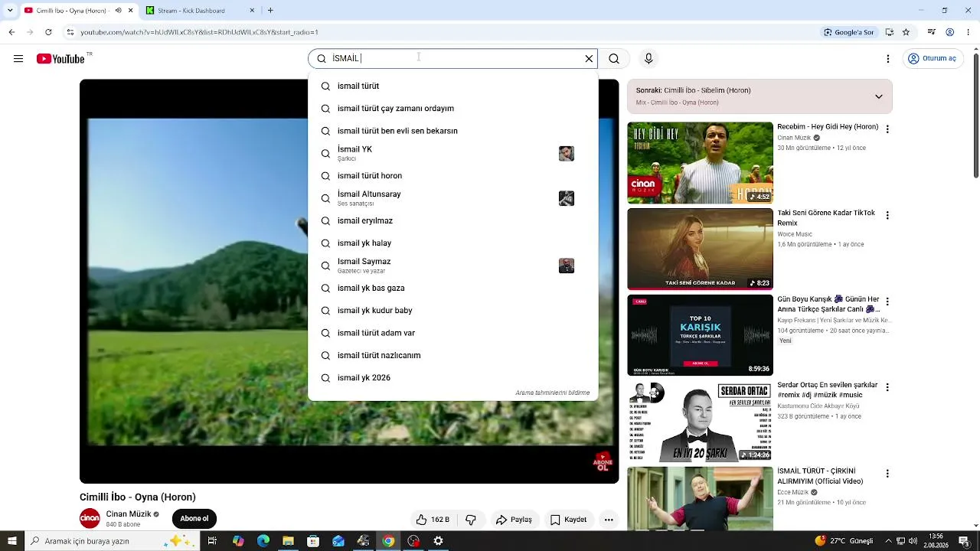The image size is (980, 551).
Task: Open the Windows Start menu
Action: (x=11, y=541)
